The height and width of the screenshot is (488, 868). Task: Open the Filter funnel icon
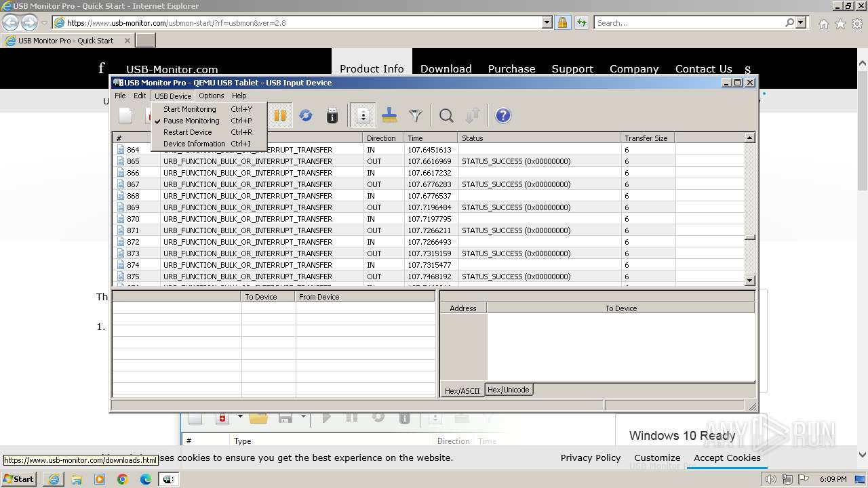coord(416,116)
